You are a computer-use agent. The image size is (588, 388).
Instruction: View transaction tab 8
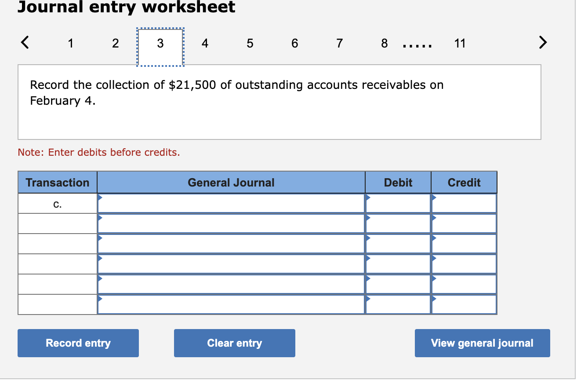point(384,43)
